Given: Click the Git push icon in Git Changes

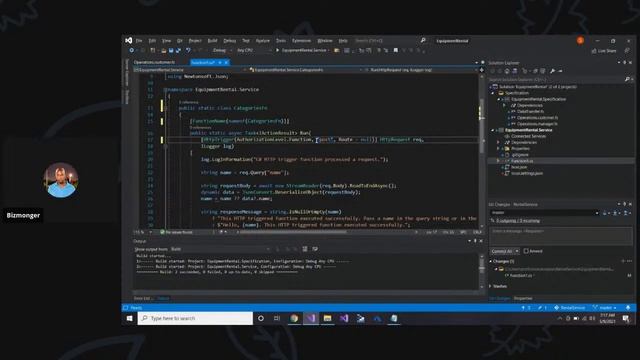Looking at the screenshot, I should point(625,213).
